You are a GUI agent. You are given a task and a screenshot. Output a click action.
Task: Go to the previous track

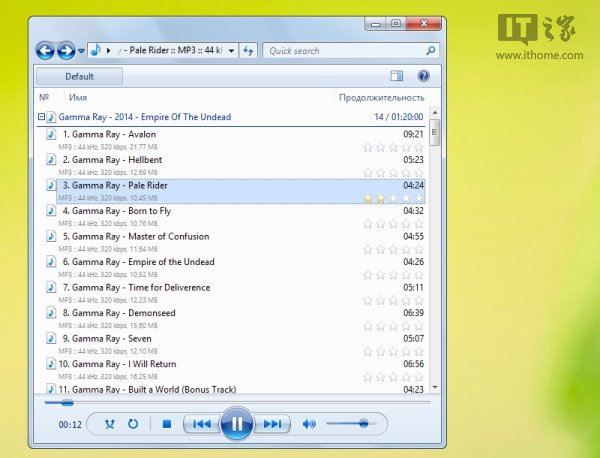pos(201,424)
